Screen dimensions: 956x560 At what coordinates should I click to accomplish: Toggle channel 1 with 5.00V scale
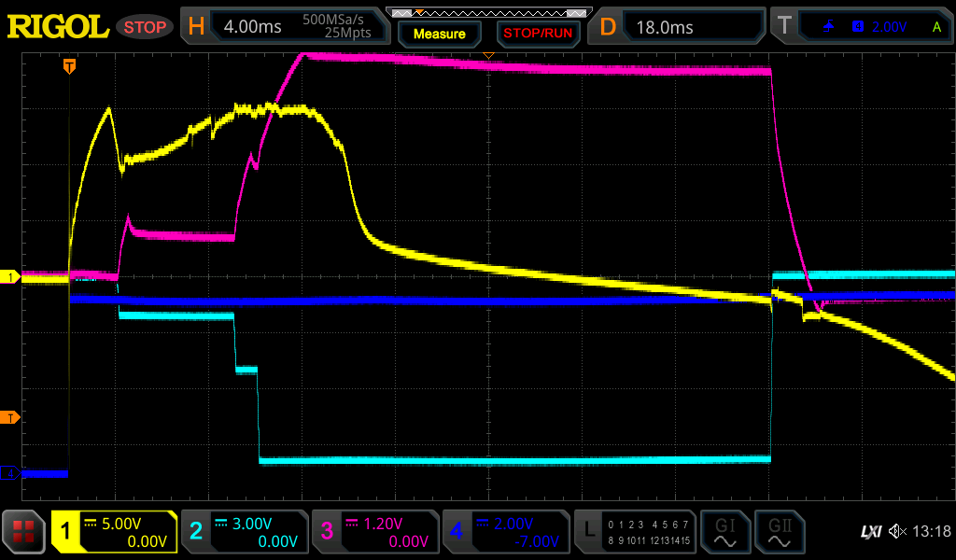pyautogui.click(x=114, y=533)
